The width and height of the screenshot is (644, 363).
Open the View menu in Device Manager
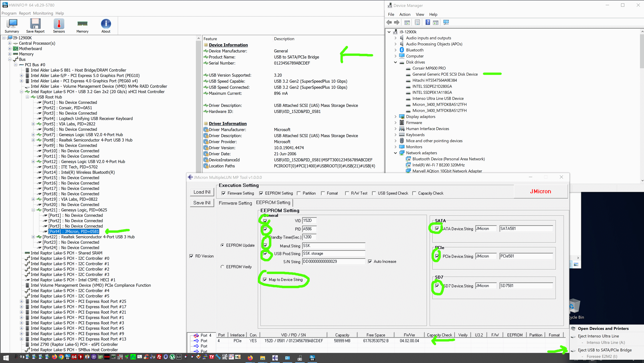coord(420,14)
